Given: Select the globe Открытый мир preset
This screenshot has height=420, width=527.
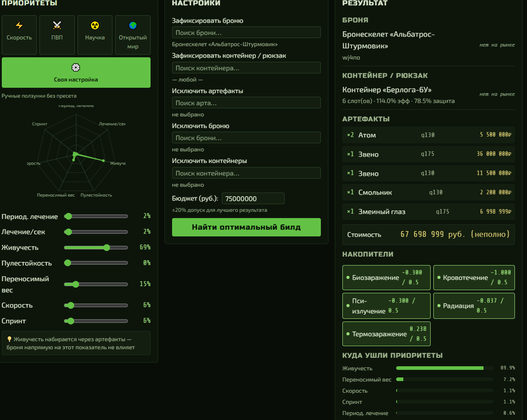Looking at the screenshot, I should click(133, 35).
